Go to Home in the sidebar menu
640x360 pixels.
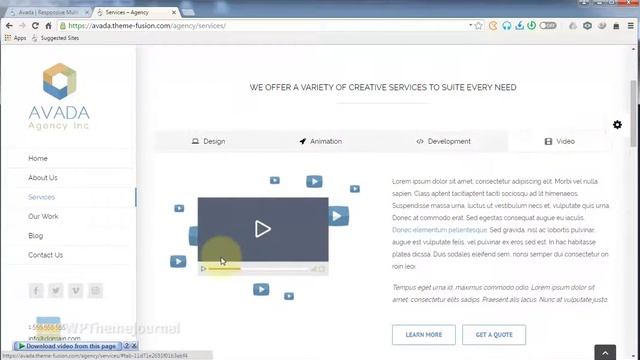tap(38, 158)
